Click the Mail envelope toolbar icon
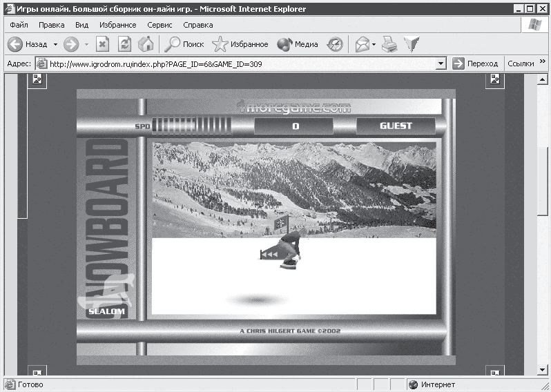This screenshot has width=551, height=392. pos(362,44)
